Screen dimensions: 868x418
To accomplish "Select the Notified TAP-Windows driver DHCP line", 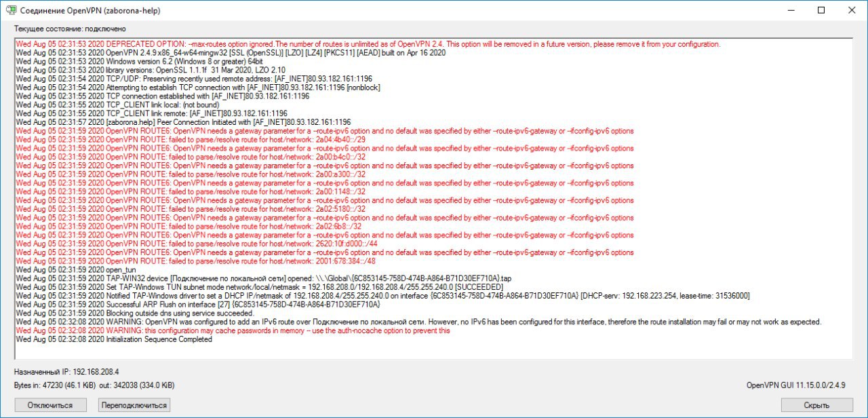I will pos(382,297).
